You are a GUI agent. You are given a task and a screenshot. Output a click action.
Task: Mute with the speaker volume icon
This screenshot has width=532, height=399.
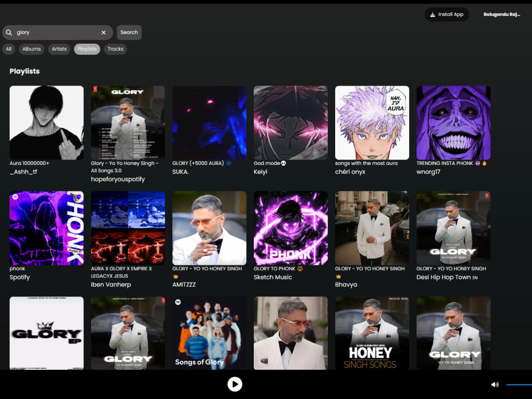[495, 385]
